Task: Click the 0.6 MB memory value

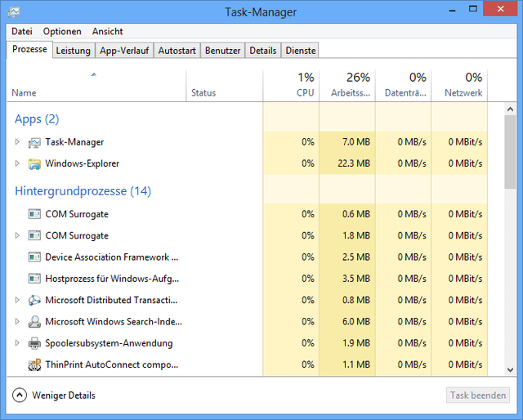Action: (356, 214)
